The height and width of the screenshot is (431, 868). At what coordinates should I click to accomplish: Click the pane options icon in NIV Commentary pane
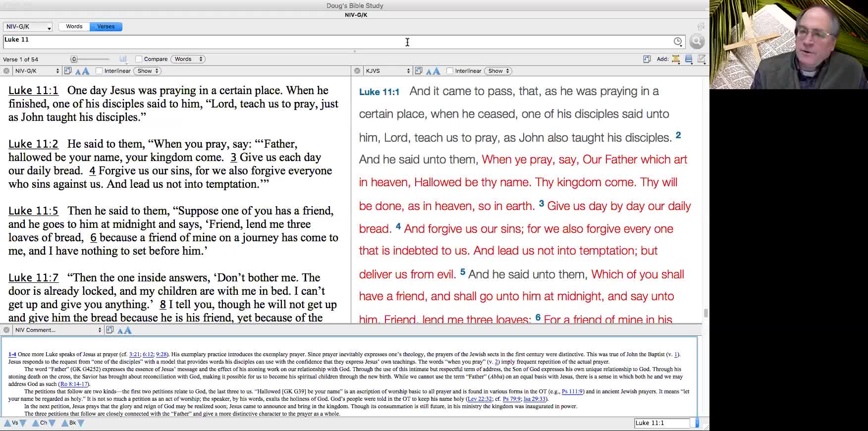click(110, 330)
